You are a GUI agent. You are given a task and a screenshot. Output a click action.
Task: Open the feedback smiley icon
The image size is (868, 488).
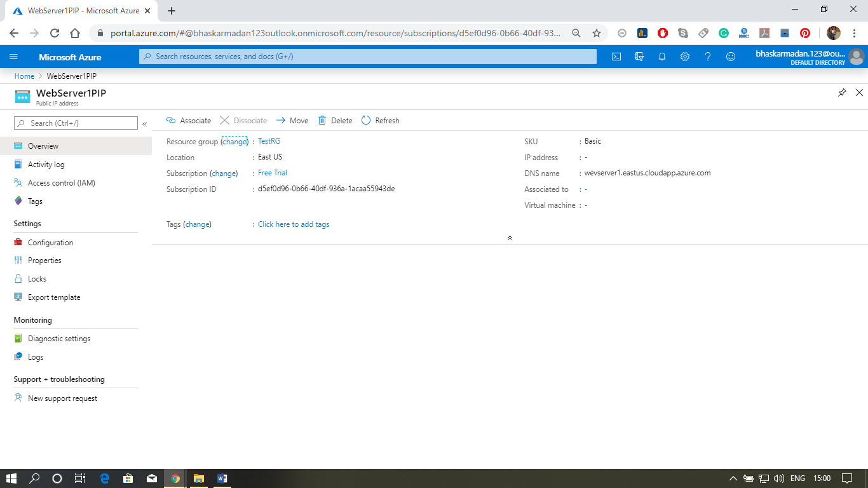pos(731,57)
